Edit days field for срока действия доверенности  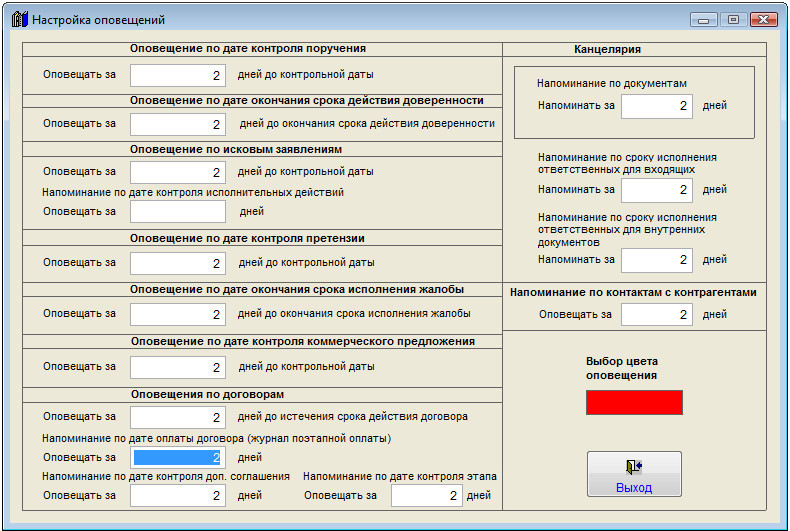coord(178,124)
